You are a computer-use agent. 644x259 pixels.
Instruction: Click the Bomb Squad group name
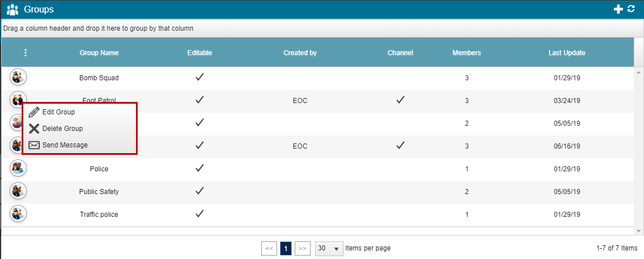(99, 77)
